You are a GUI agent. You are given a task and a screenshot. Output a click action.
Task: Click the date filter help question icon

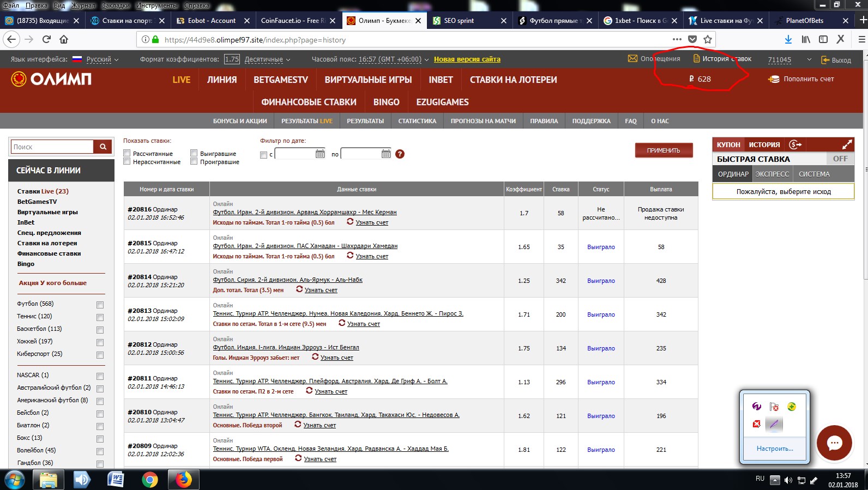[x=400, y=154]
